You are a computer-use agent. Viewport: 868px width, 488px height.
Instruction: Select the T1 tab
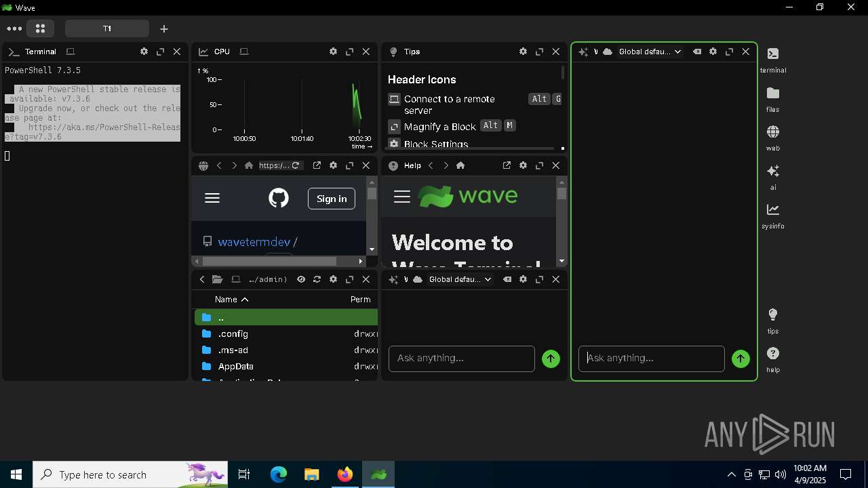pos(107,28)
